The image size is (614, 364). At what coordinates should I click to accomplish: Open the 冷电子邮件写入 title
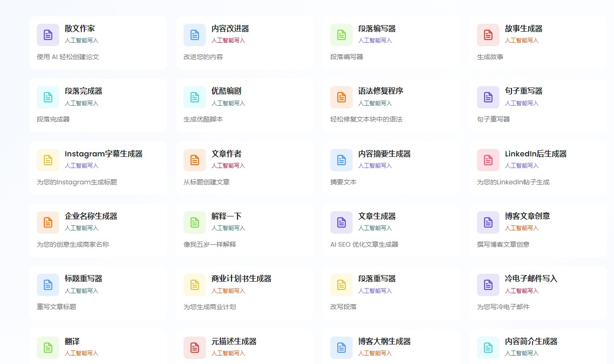pyautogui.click(x=531, y=279)
